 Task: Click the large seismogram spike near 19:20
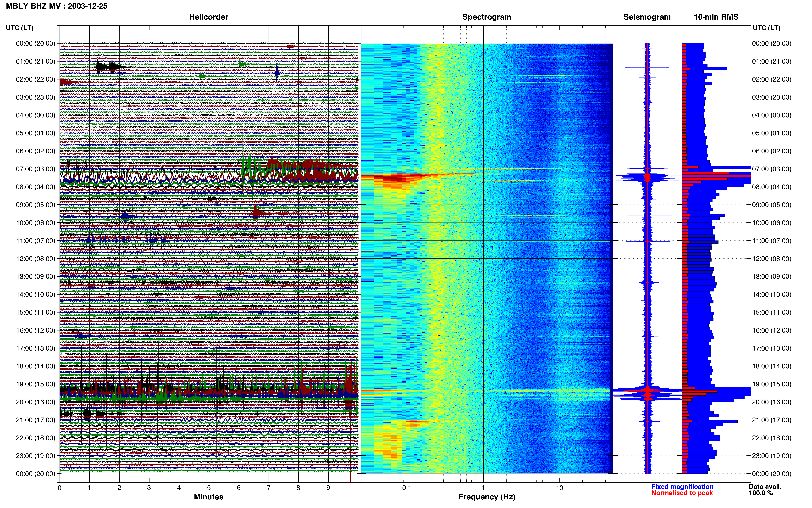click(647, 391)
